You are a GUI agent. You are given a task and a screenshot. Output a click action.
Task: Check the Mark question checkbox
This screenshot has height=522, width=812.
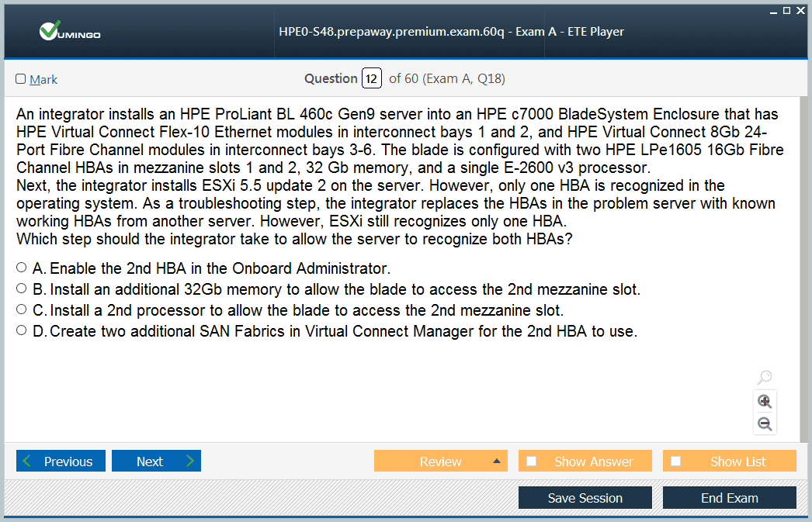click(21, 79)
